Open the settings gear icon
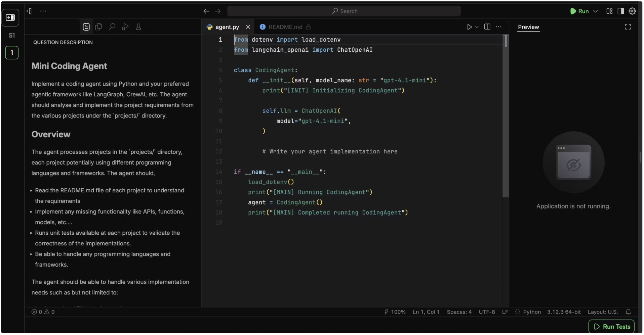Viewport: 644px width, 335px height. pyautogui.click(x=632, y=11)
